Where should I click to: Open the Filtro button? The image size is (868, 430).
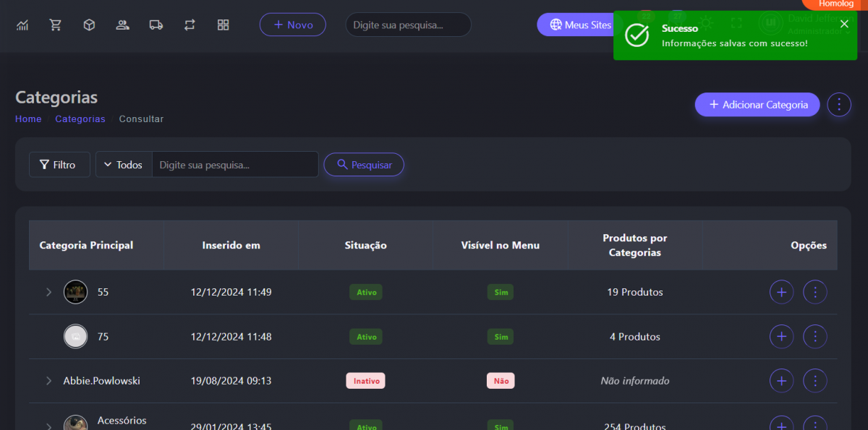click(59, 165)
